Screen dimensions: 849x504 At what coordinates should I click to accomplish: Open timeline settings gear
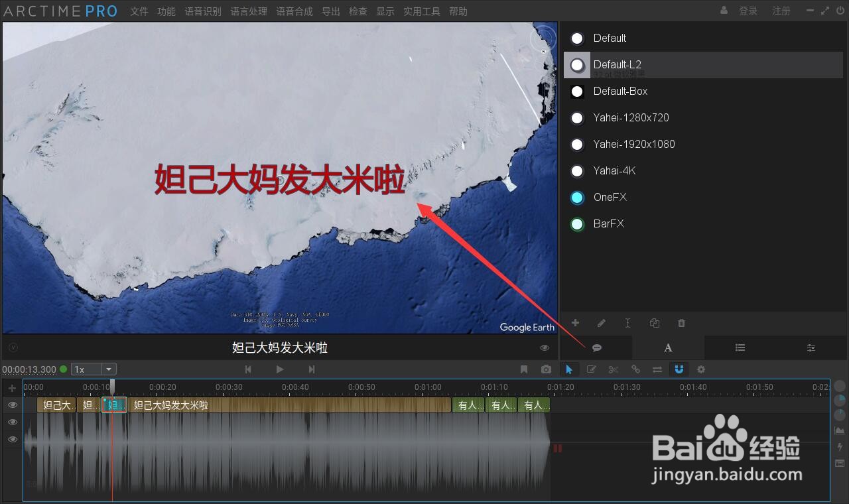(x=701, y=369)
